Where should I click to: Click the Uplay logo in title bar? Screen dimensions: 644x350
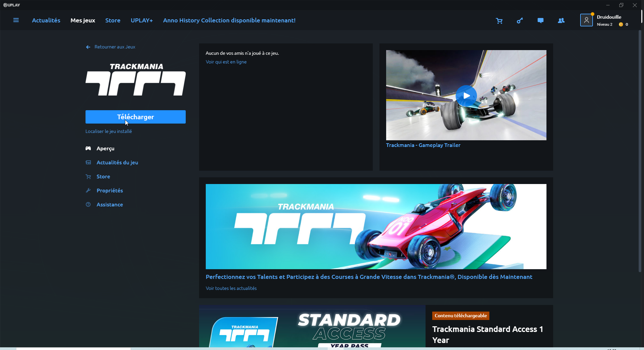click(x=11, y=5)
